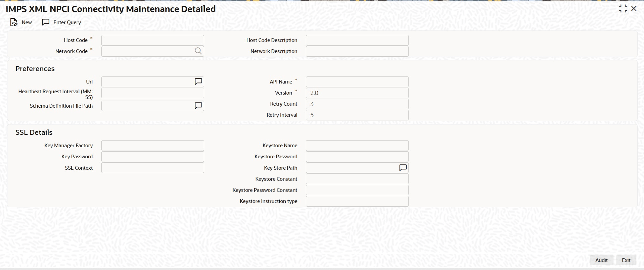The height and width of the screenshot is (270, 644).
Task: Click the Key Password input field
Action: point(153,157)
